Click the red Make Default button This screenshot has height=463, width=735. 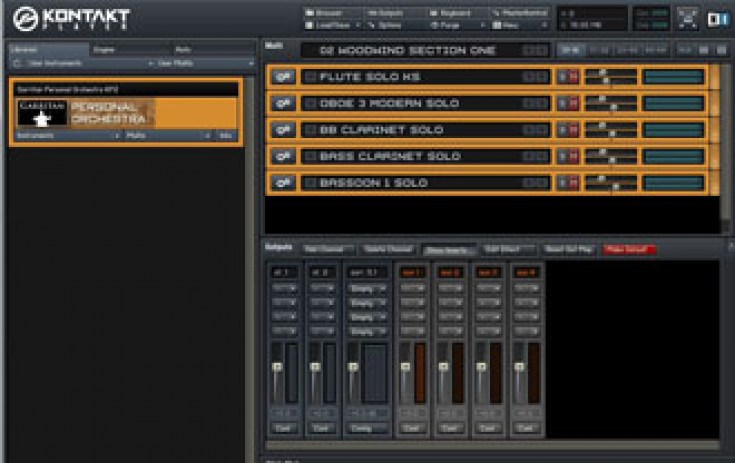(x=628, y=250)
